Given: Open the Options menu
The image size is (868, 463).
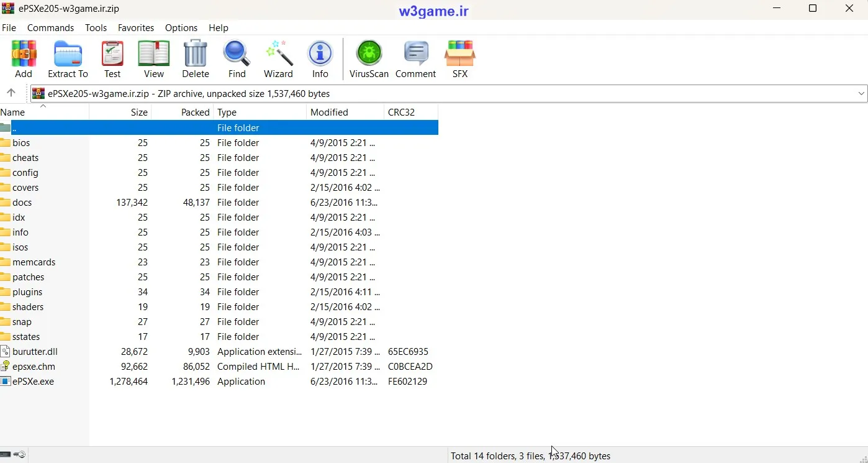Looking at the screenshot, I should 181,28.
